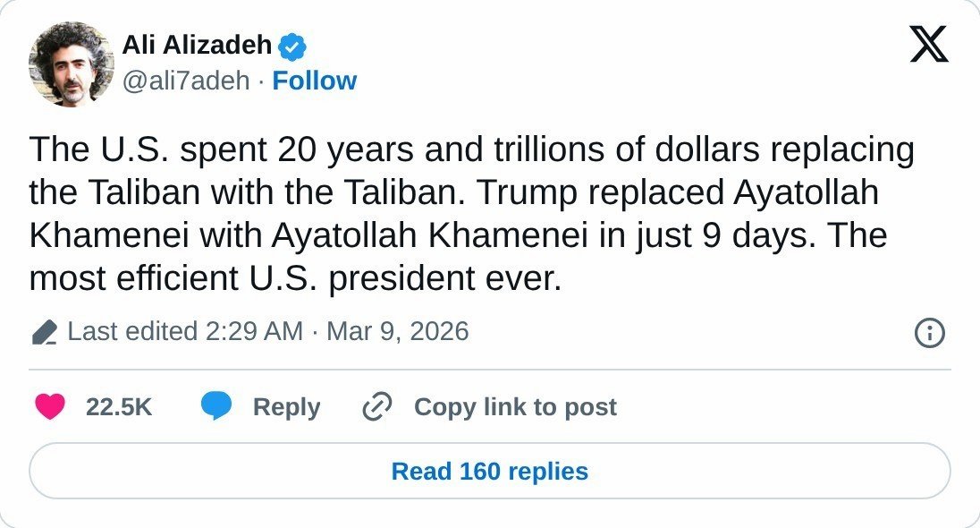Open the "Read 160 replies" button
Screen dimensions: 980x528
pyautogui.click(x=490, y=471)
